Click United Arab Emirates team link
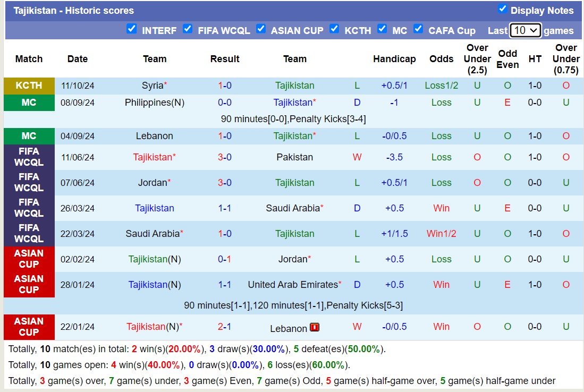Image resolution: width=584 pixels, height=392 pixels. (x=293, y=285)
